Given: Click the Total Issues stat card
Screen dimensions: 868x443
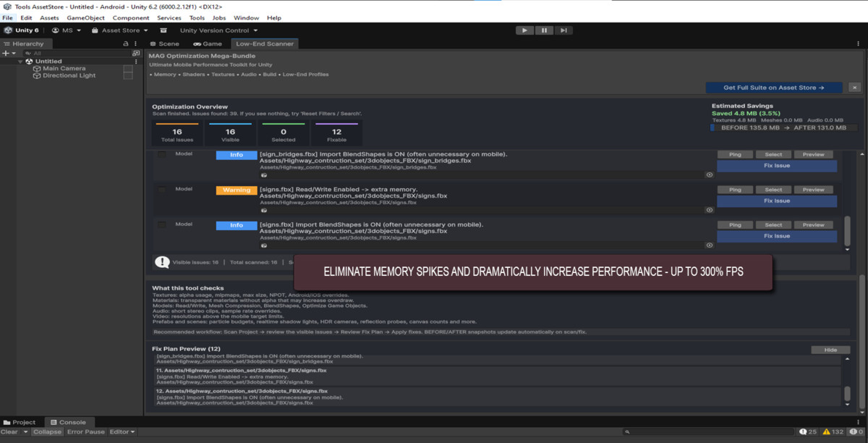Looking at the screenshot, I should click(177, 135).
